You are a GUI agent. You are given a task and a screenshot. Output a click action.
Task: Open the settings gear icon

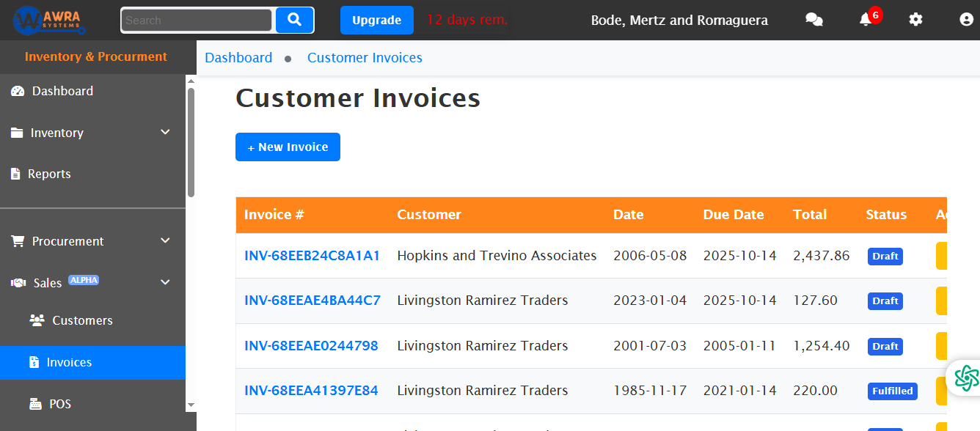tap(915, 20)
